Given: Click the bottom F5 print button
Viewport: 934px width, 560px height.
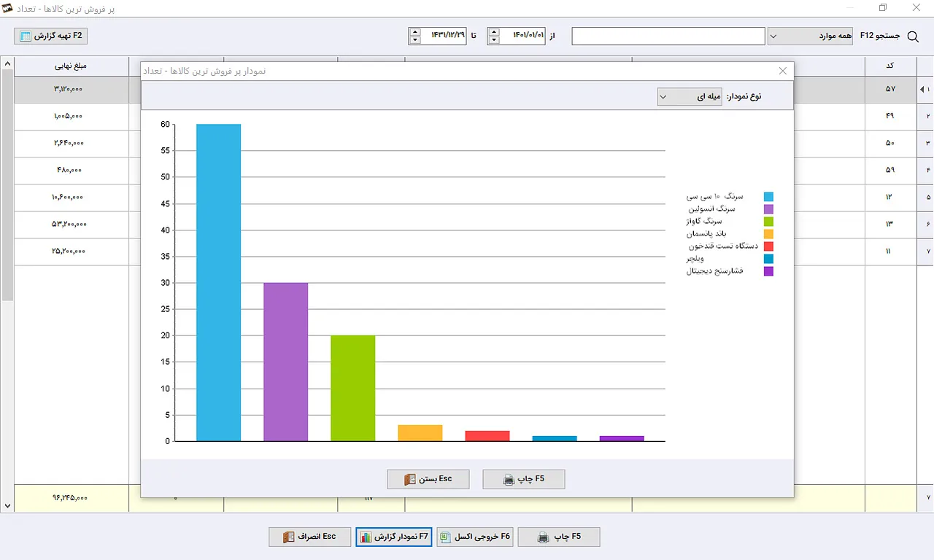Looking at the screenshot, I should [x=559, y=537].
